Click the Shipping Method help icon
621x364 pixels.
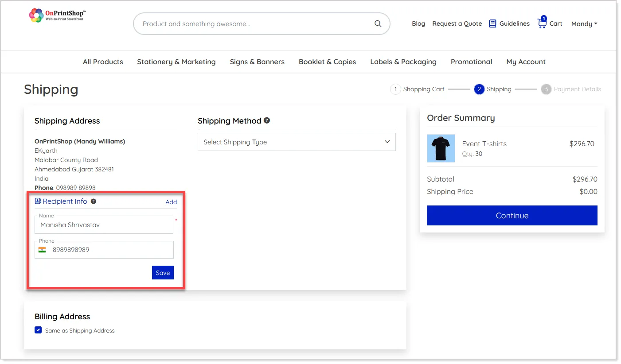(x=267, y=120)
